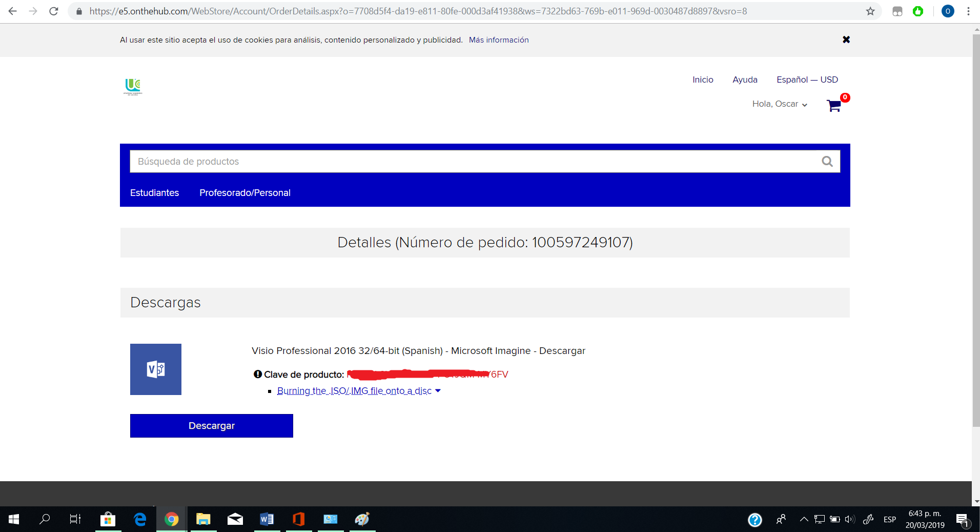Open the Más información cookie link
Viewport: 980px width, 532px height.
tap(499, 40)
